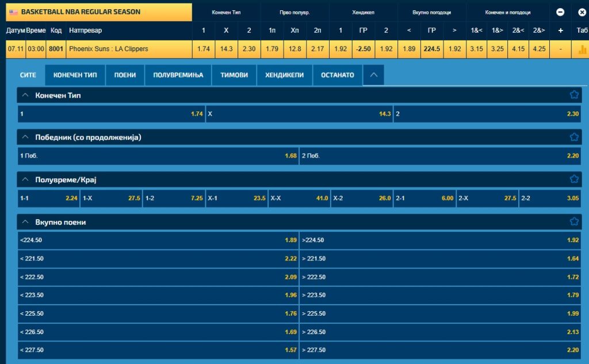This screenshot has height=364, width=589.
Task: Collapse the Вкупно поени section
Action: point(25,222)
